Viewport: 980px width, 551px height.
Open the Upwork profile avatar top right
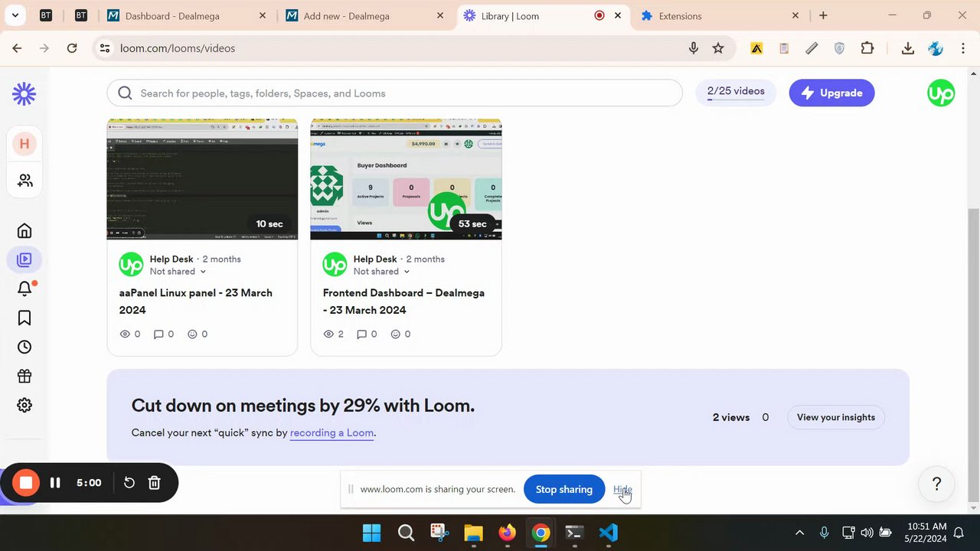click(x=941, y=93)
